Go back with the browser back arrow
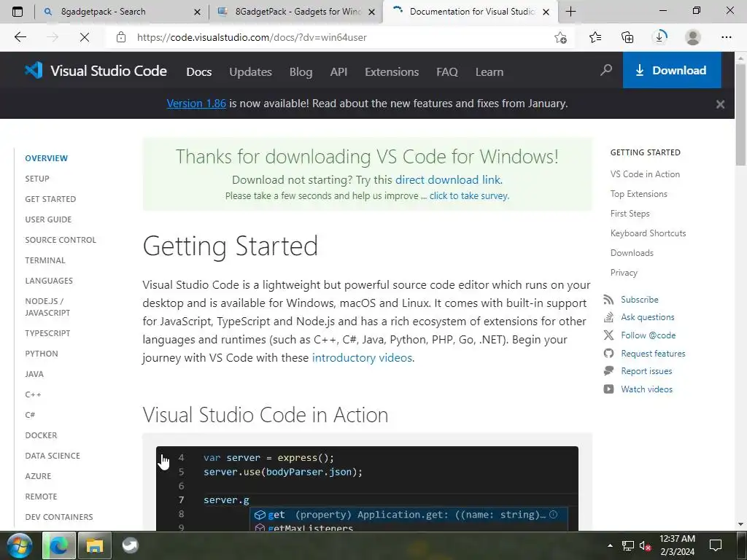 [x=20, y=37]
